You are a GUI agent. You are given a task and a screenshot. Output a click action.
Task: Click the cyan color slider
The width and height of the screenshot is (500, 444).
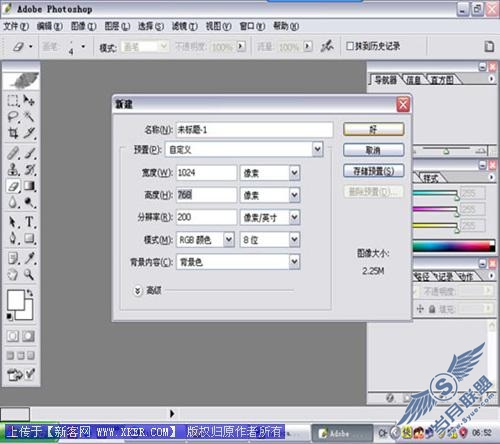click(x=435, y=193)
